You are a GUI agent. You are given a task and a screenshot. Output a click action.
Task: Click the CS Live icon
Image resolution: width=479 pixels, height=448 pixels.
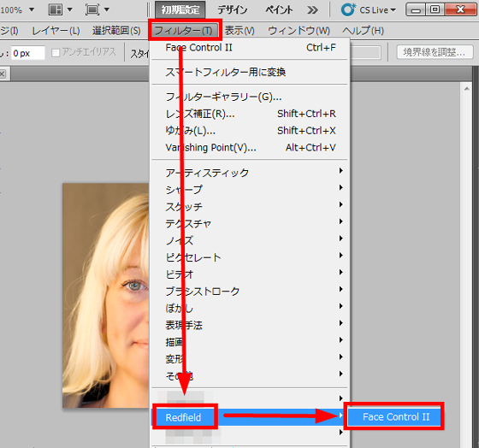[348, 9]
